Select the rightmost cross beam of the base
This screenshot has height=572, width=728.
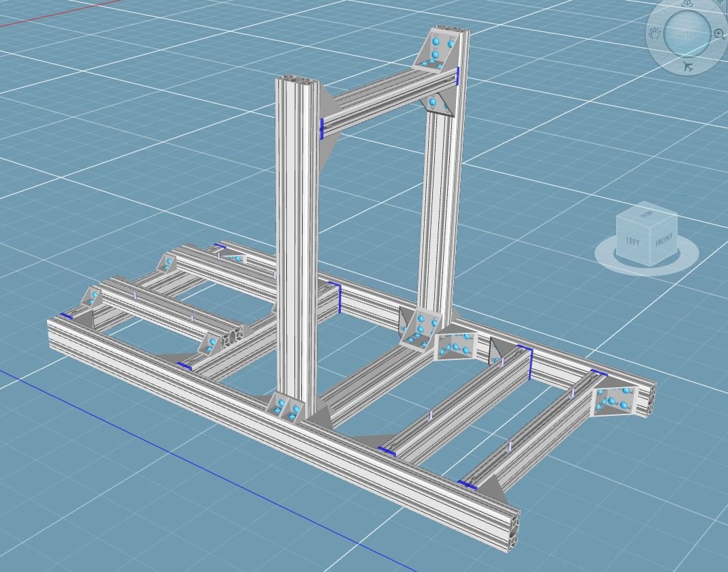pos(532,436)
